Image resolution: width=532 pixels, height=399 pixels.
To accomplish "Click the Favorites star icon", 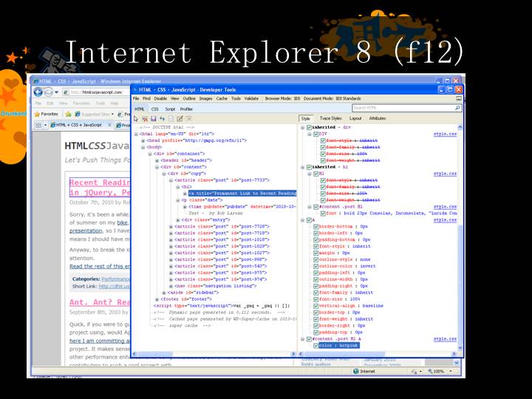I will 36,114.
